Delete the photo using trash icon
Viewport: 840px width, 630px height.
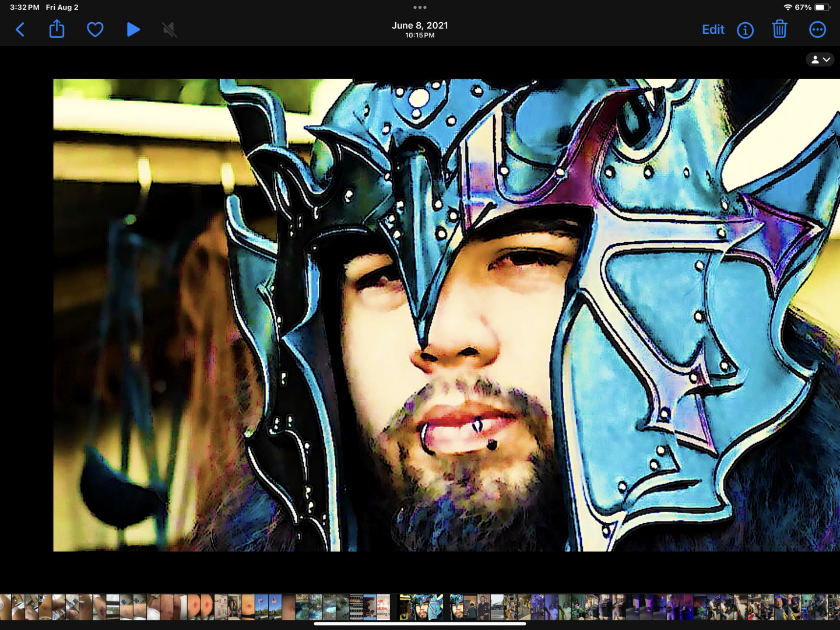click(779, 29)
